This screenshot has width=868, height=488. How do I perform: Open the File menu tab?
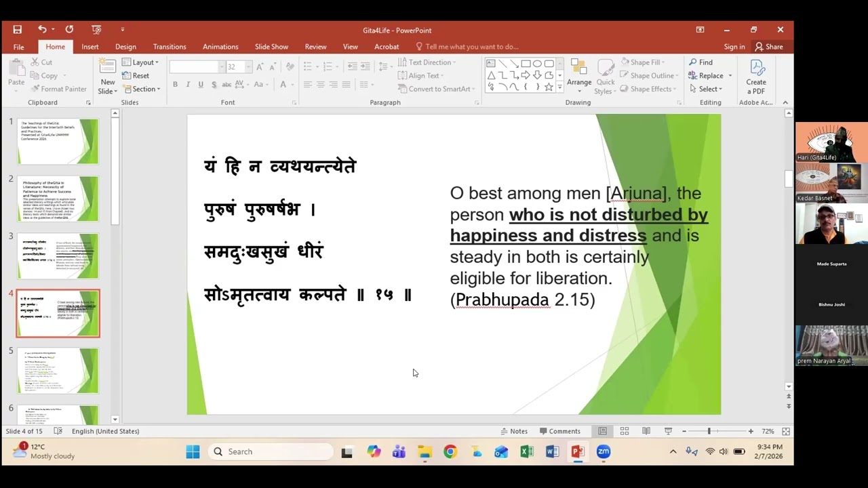[18, 47]
